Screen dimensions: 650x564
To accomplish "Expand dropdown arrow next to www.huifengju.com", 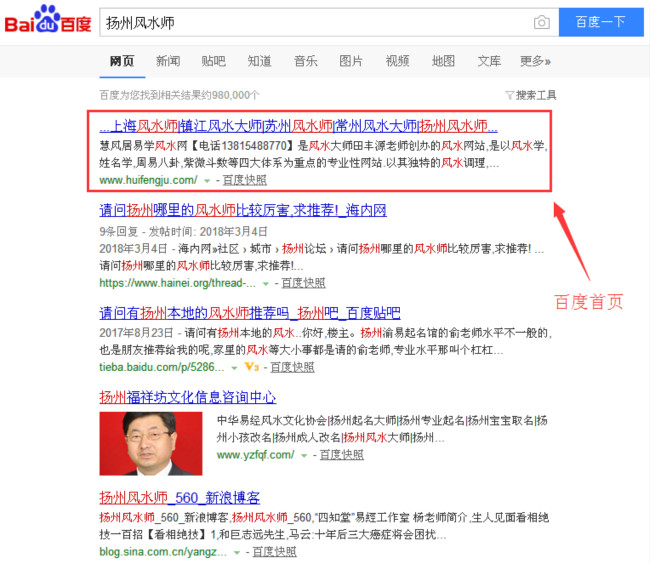I will [207, 181].
